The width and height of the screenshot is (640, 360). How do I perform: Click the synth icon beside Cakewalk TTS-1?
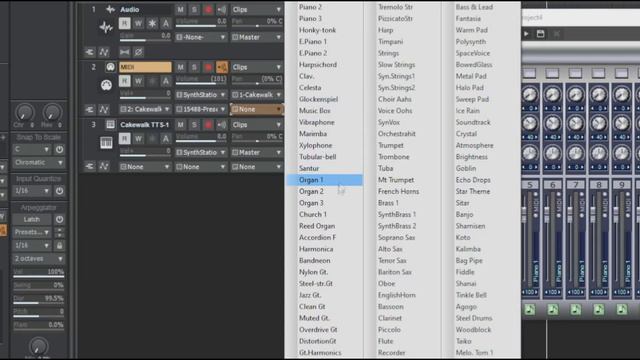[110, 124]
